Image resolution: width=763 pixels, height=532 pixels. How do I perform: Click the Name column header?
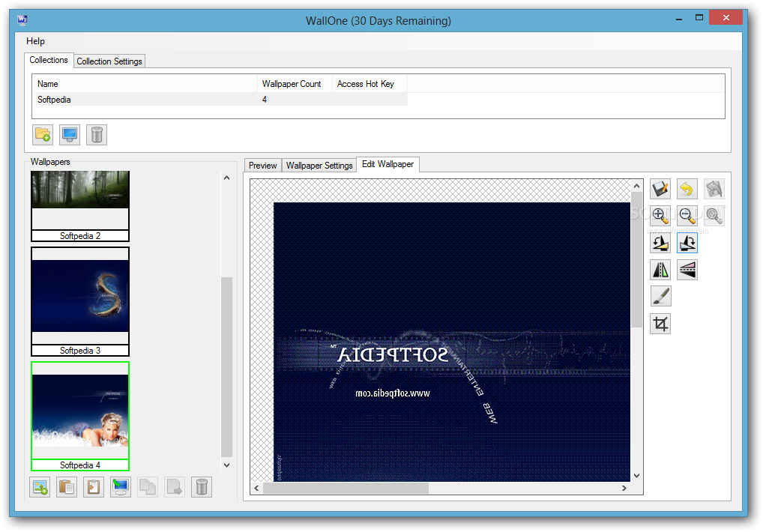click(145, 84)
